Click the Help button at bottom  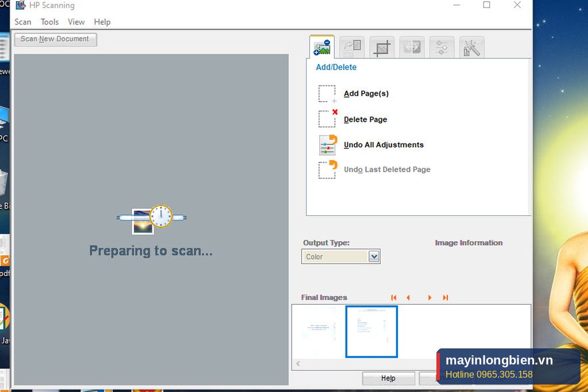388,378
